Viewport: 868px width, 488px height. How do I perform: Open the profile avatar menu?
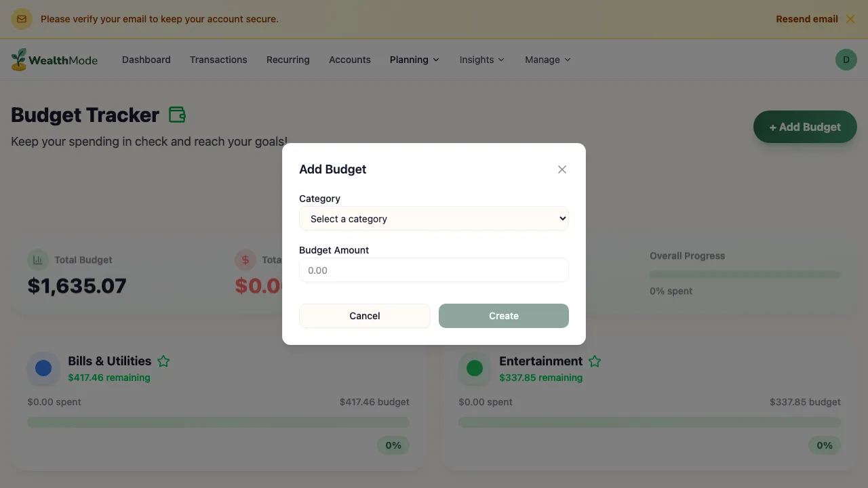tap(846, 60)
